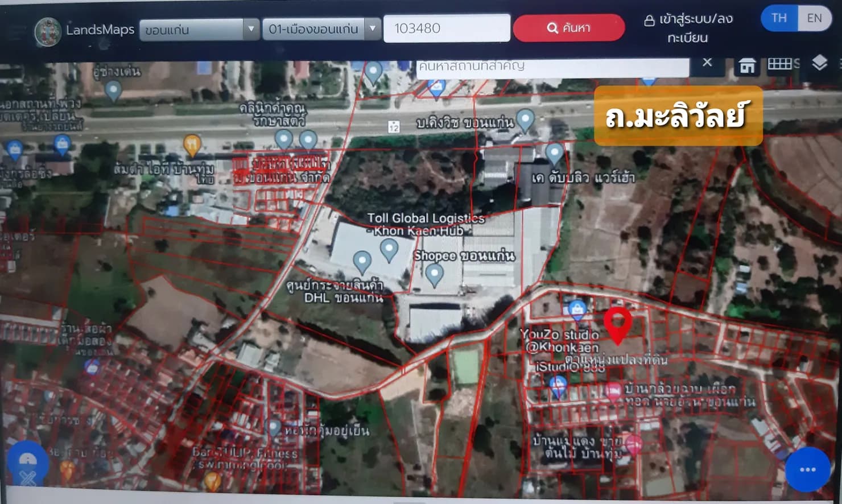
Task: Click the round blue button at bottom-left
Action: pyautogui.click(x=27, y=462)
